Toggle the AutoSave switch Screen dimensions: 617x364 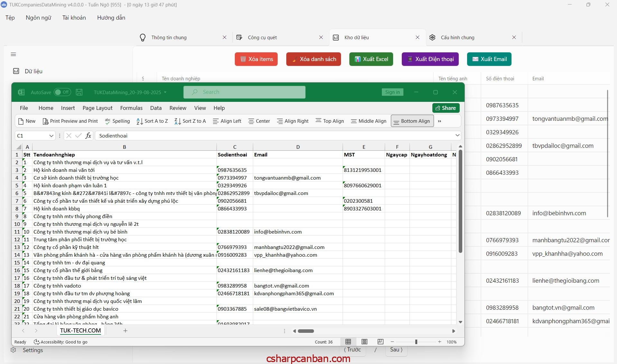click(x=62, y=92)
